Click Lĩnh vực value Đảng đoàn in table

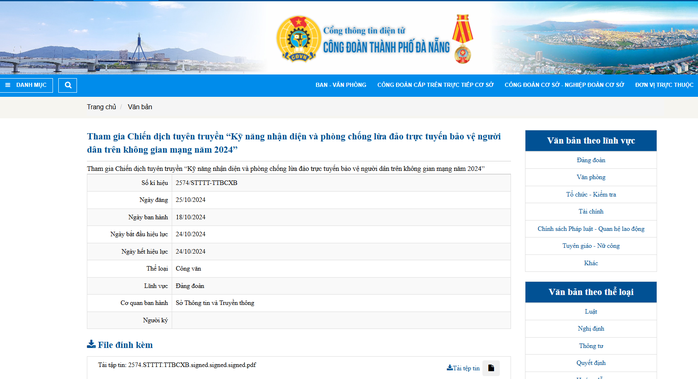coord(190,285)
